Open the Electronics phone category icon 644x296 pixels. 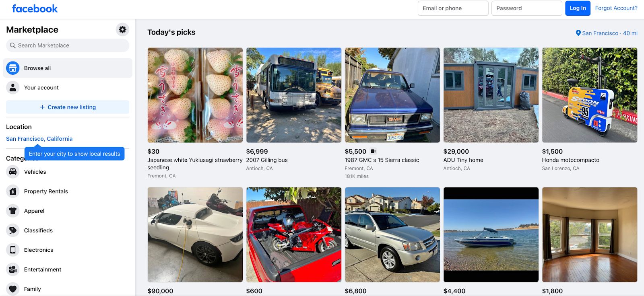coord(12,249)
